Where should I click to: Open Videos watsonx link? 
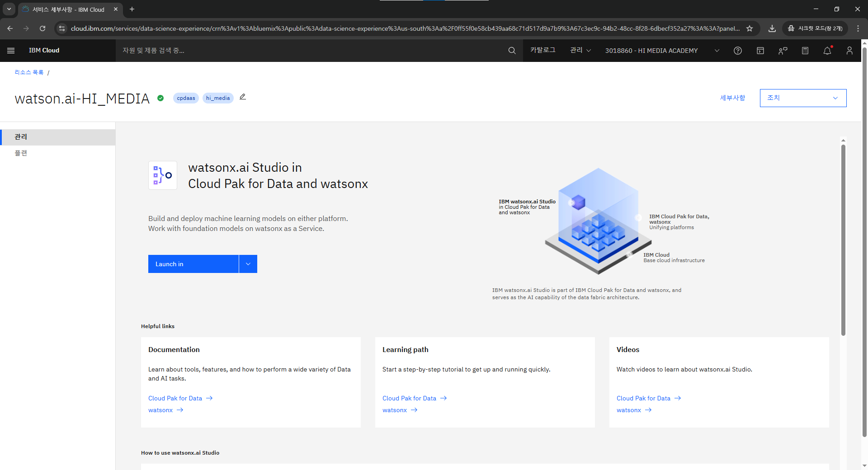[x=634, y=410]
